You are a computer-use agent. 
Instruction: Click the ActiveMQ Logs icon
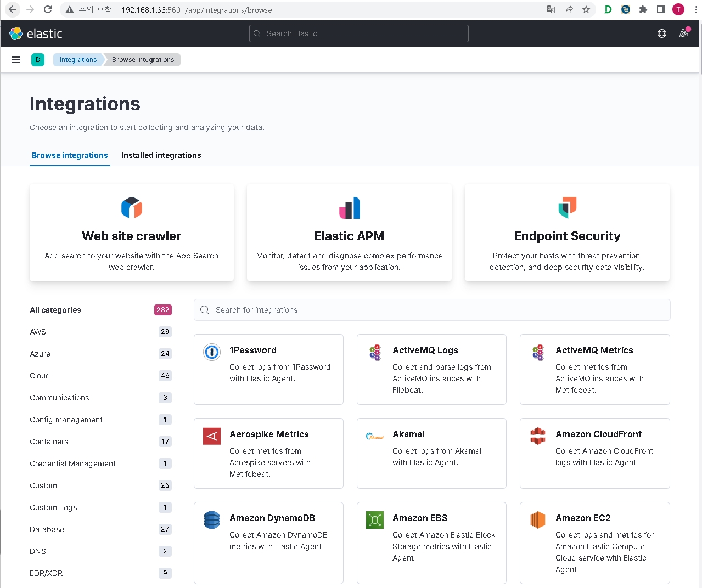(x=375, y=352)
